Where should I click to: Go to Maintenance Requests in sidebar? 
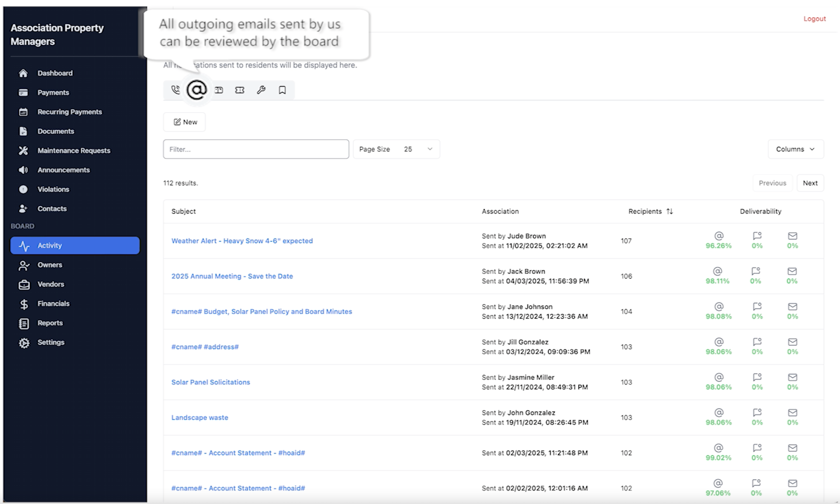click(x=73, y=150)
